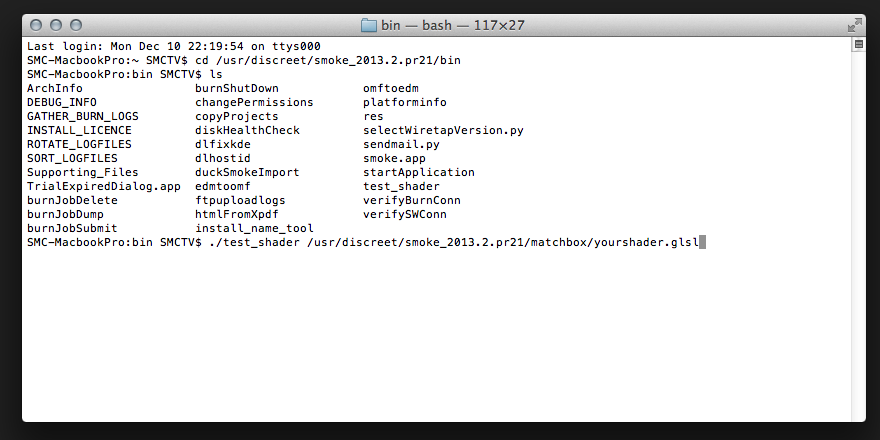This screenshot has width=880, height=440.
Task: Click selectWiretapVersion.py in the directory output
Action: [x=443, y=130]
